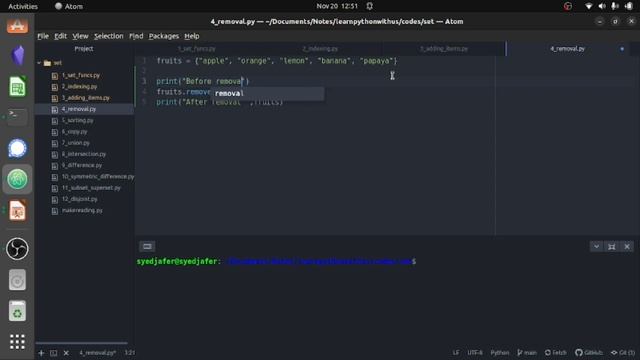Open 7_union.py in tree
The width and height of the screenshot is (640, 360).
(x=76, y=143)
